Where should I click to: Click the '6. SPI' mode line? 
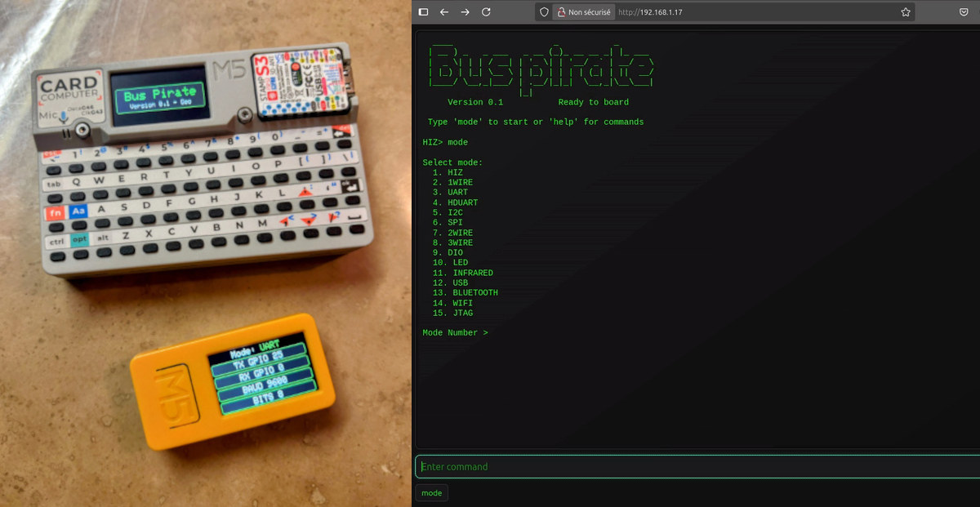tap(448, 223)
